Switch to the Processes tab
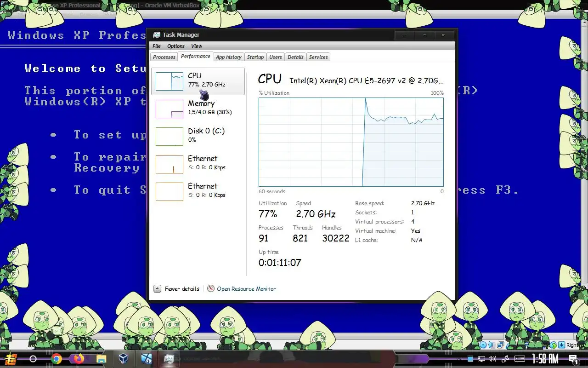 (164, 57)
